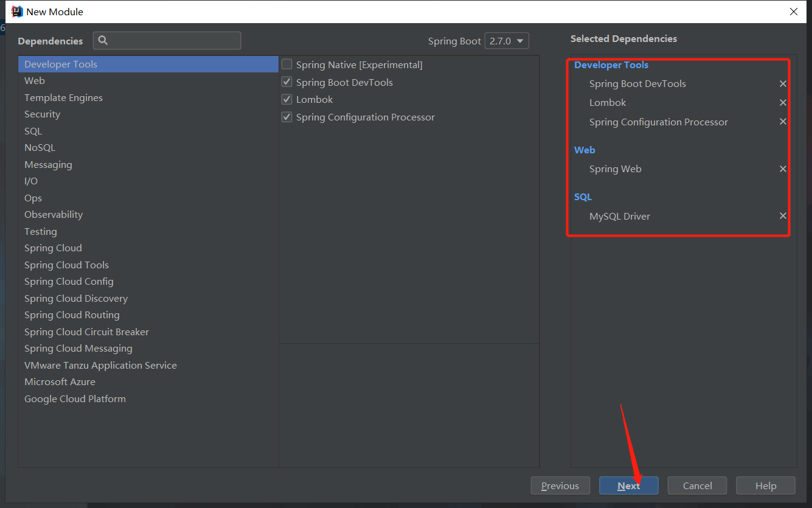
Task: Toggle Spring Configuration Processor checkbox
Action: tap(287, 117)
